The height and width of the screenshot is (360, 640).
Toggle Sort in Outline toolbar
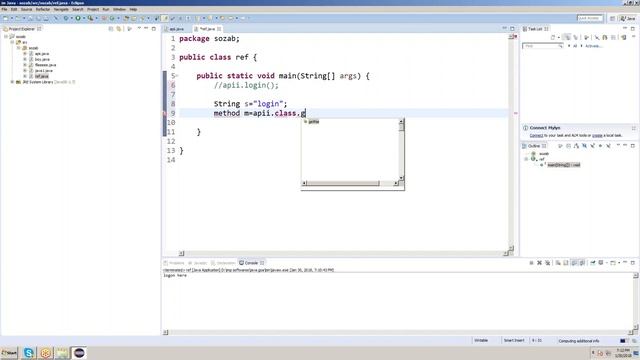click(576, 146)
